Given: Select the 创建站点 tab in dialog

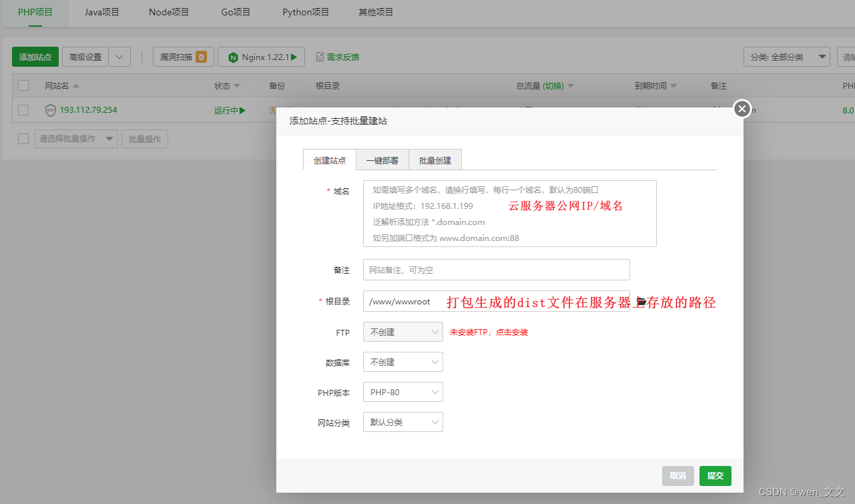Looking at the screenshot, I should [330, 160].
